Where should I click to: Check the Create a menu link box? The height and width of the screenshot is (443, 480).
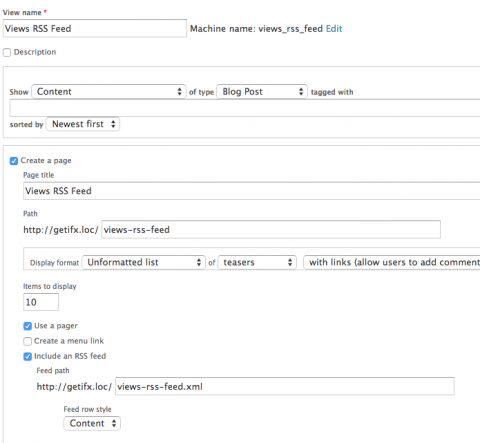pyautogui.click(x=28, y=341)
